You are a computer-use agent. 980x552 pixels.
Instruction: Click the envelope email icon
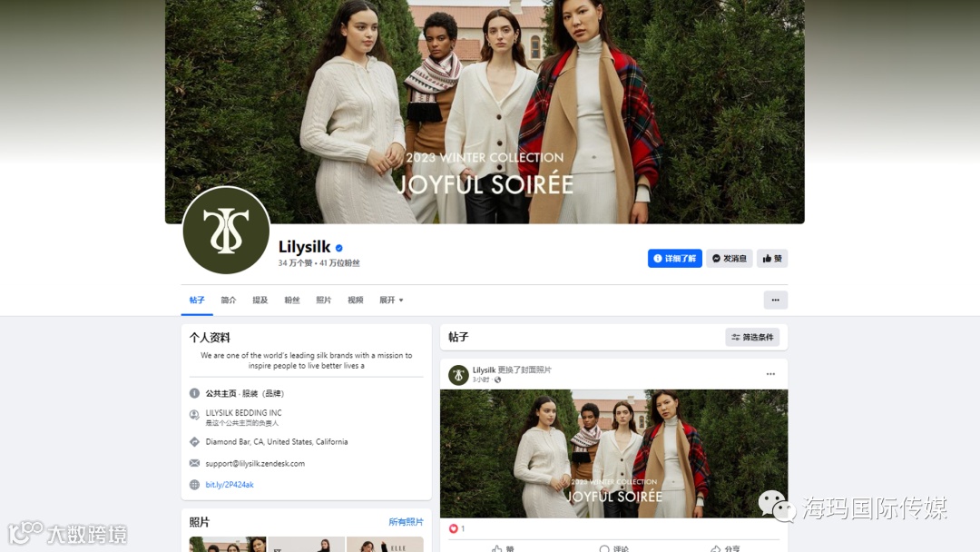pyautogui.click(x=194, y=463)
